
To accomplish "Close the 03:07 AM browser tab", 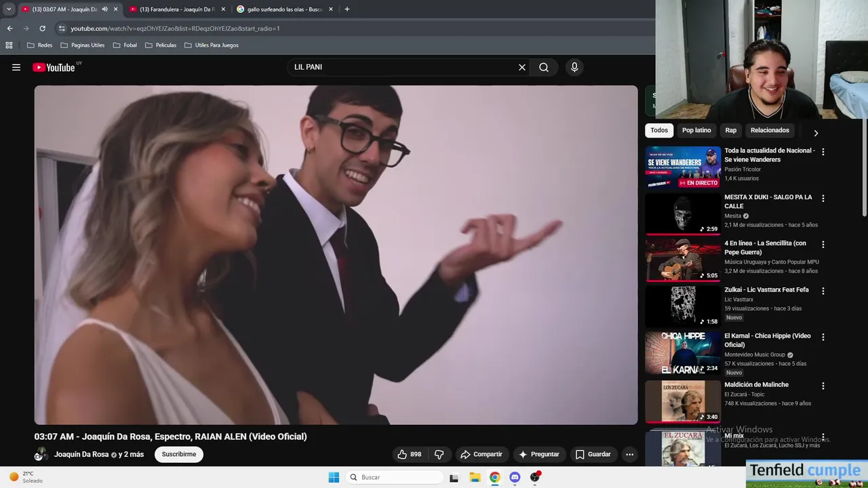I will pos(115,9).
